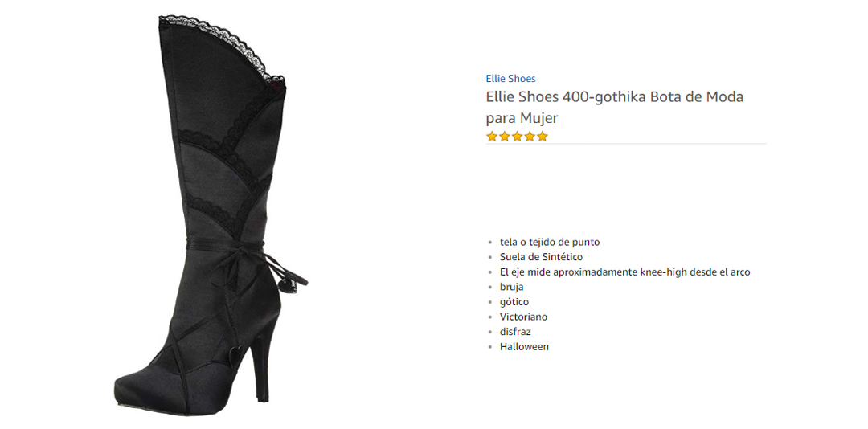Click the first star in the rating

click(492, 137)
